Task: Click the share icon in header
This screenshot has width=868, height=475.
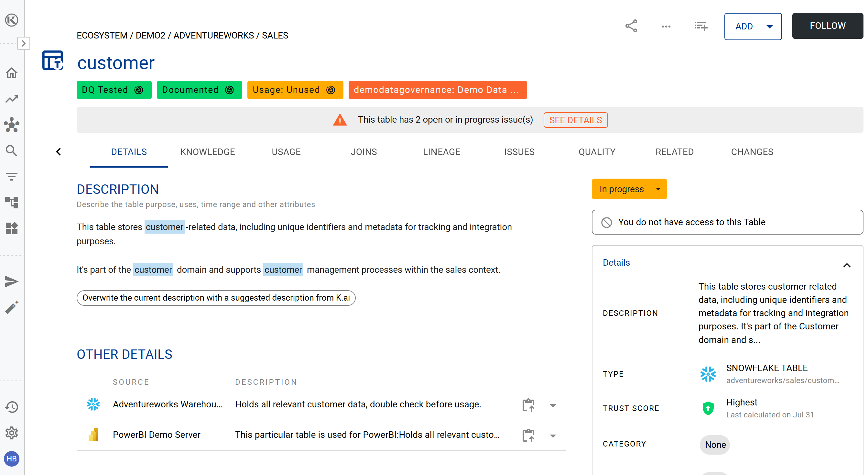Action: [x=631, y=26]
